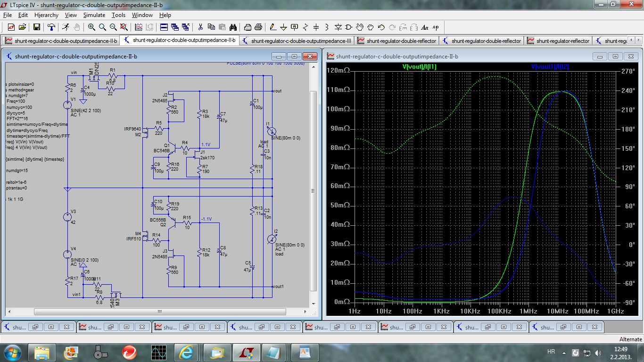The image size is (644, 362).
Task: Open component picker (AND gate icon)
Action: [349, 27]
